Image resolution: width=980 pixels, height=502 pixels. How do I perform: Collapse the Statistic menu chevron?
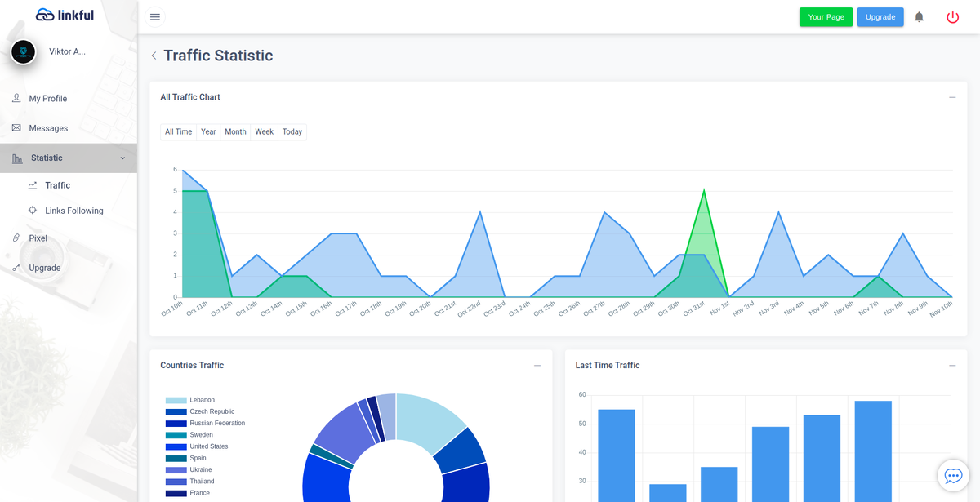tap(122, 158)
